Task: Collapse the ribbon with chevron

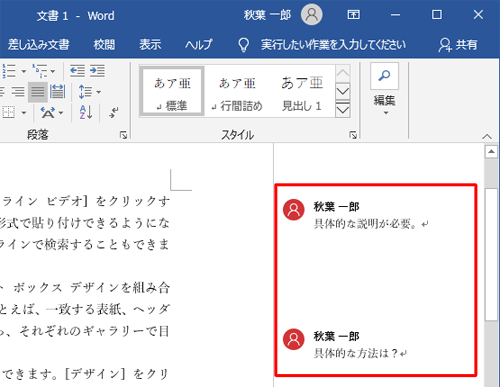Action: [x=487, y=136]
